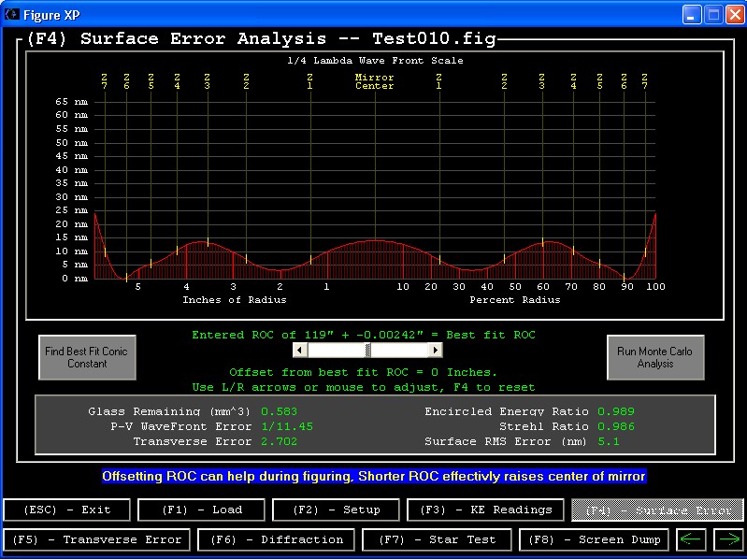
Task: Click the ROC slider right arrow
Action: [x=436, y=351]
